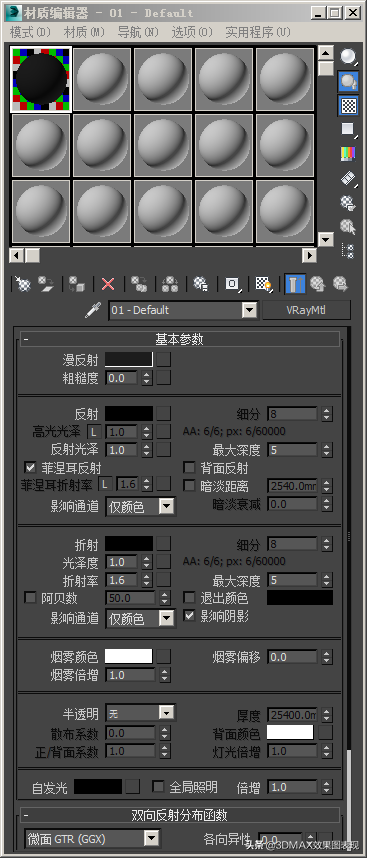Open the material editor Options icon
Screen dimensions: 367x858
point(348,202)
